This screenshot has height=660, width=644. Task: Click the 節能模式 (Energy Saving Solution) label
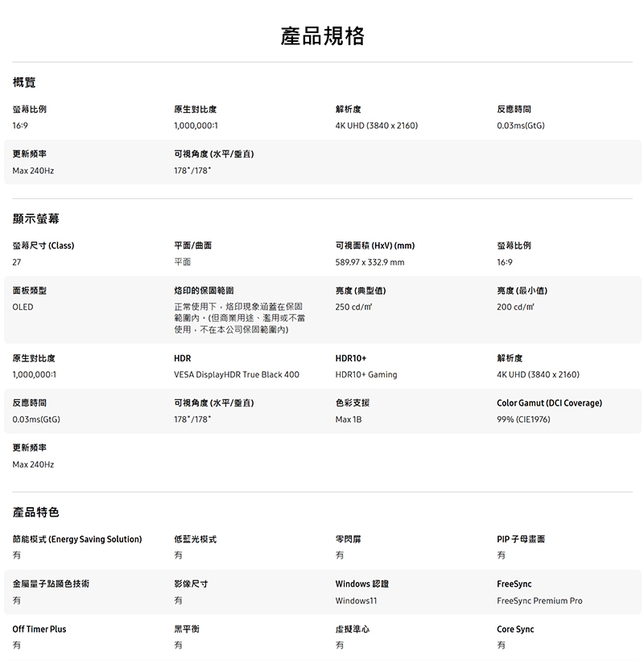pyautogui.click(x=77, y=539)
